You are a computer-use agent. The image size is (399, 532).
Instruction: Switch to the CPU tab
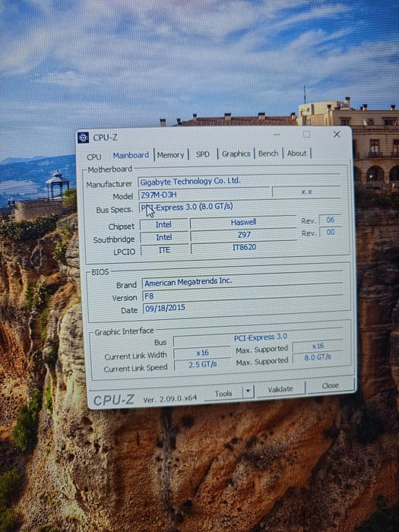(94, 157)
